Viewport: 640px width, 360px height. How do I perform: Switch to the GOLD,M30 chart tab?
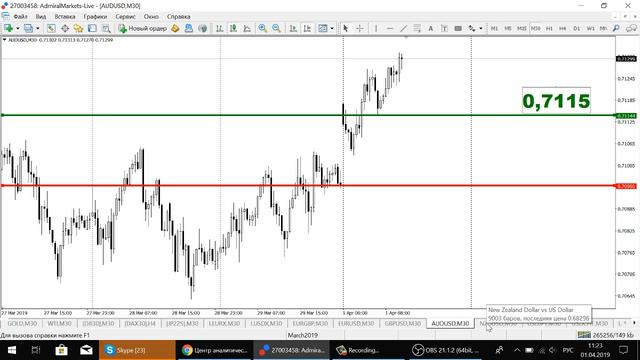[x=22, y=323]
